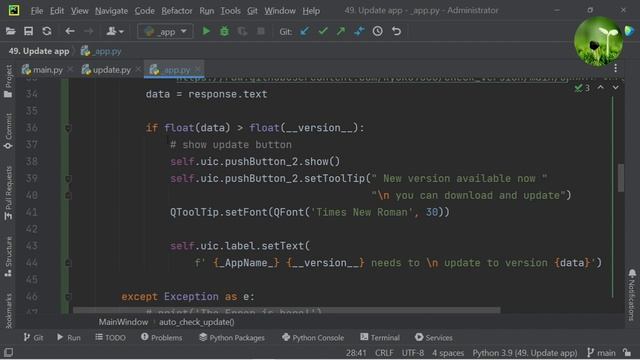Run with coverage icon

[242, 31]
